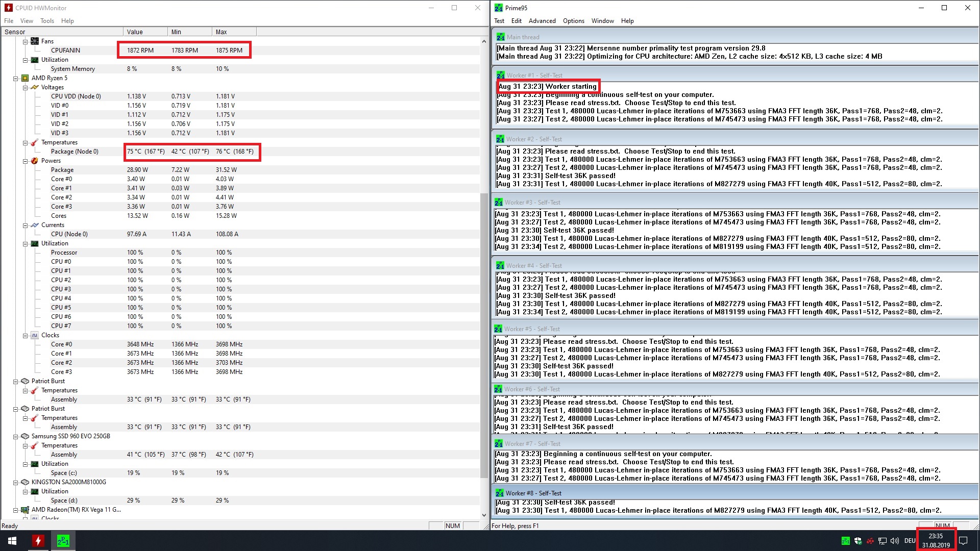Click the Fans category icon
Image resolution: width=980 pixels, height=551 pixels.
[35, 41]
